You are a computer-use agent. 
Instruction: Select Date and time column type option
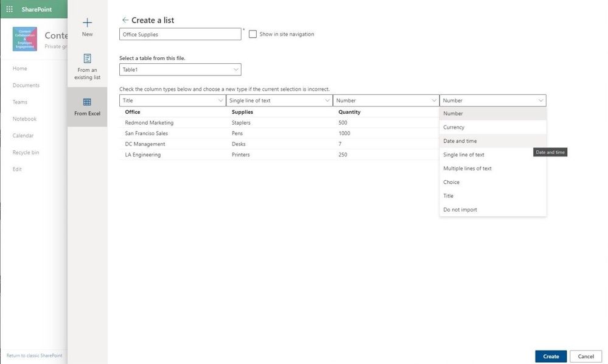(x=460, y=141)
